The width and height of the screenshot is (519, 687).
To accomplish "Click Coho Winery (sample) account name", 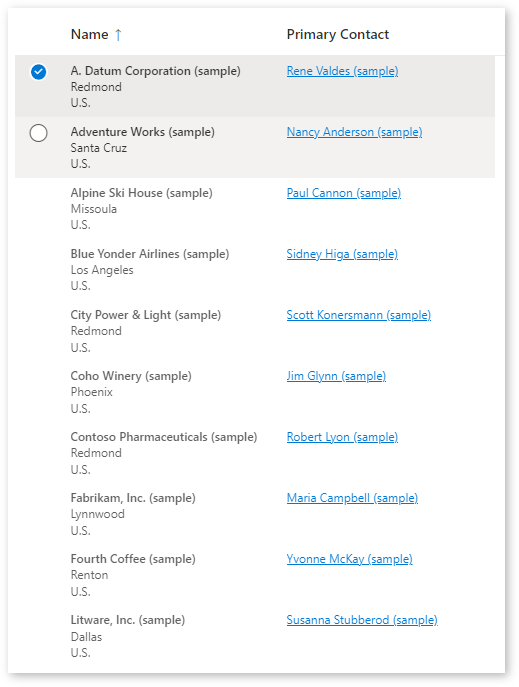I will [x=131, y=376].
